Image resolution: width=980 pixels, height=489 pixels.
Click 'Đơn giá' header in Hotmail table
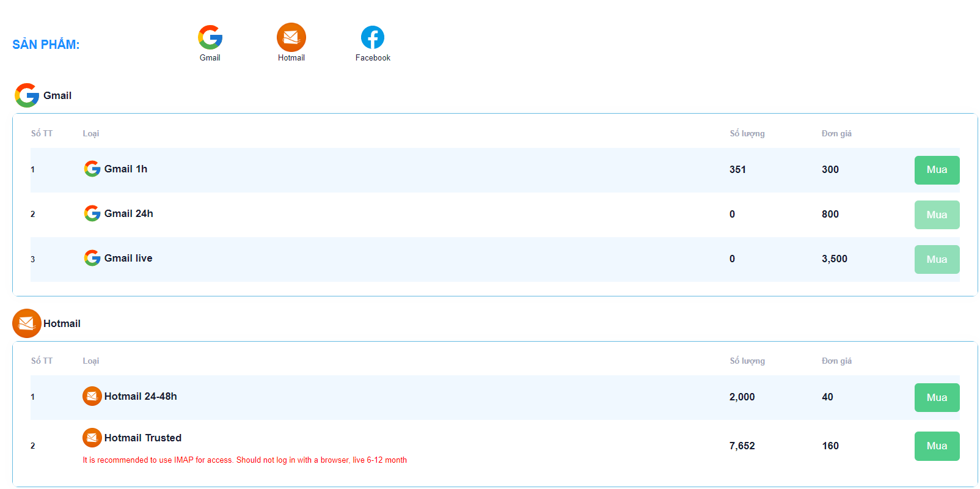point(836,361)
